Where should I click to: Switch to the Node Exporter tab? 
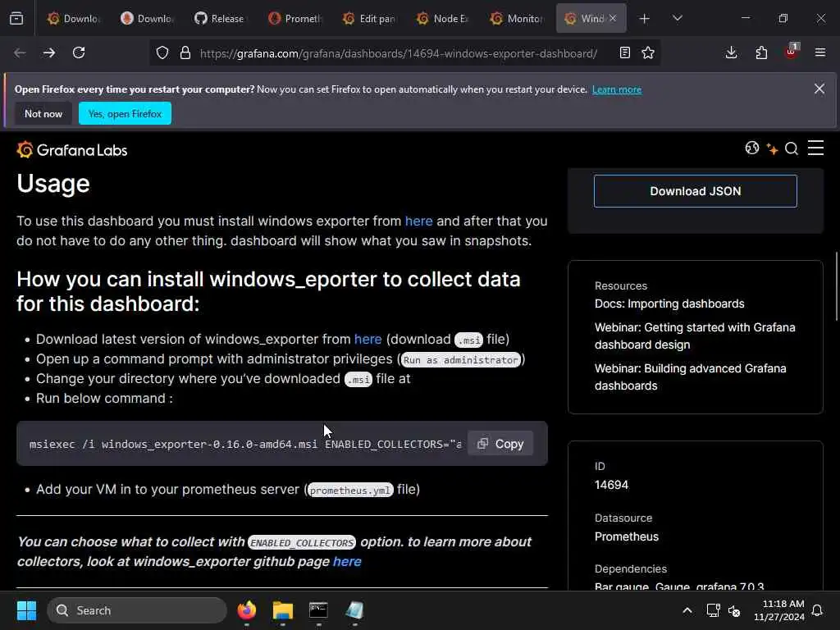(442, 19)
